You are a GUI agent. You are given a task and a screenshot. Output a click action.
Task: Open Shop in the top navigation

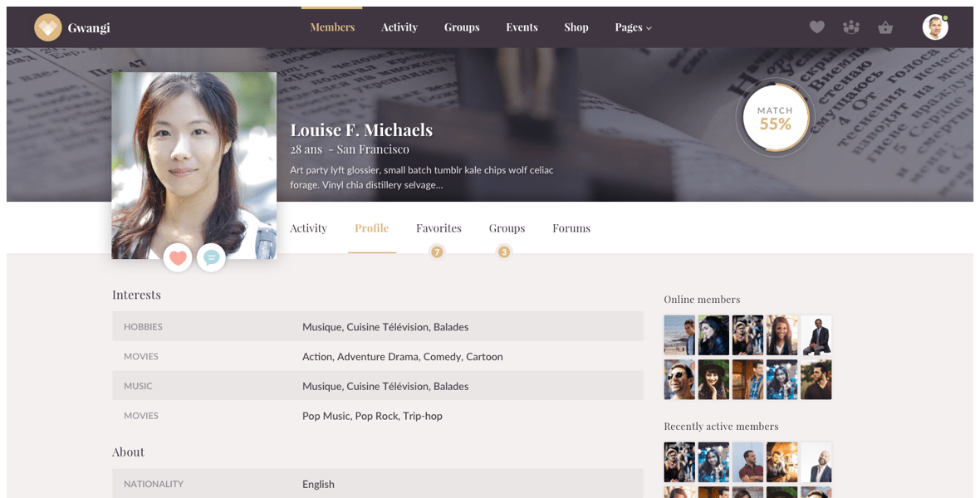pos(576,27)
